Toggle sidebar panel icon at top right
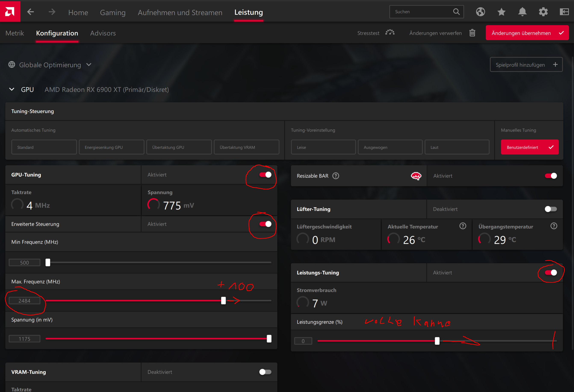The height and width of the screenshot is (392, 574). point(564,12)
